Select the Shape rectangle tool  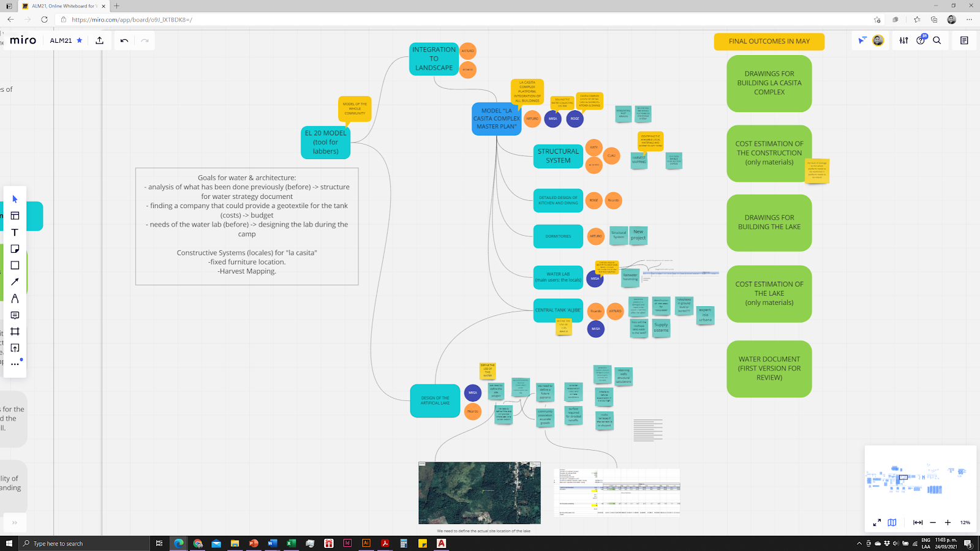tap(15, 265)
